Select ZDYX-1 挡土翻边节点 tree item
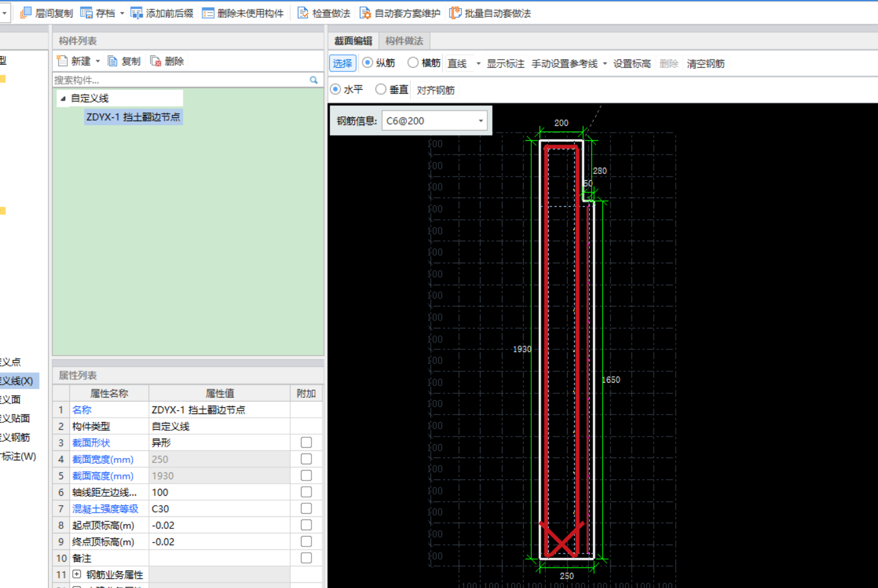This screenshot has height=588, width=878. (133, 117)
